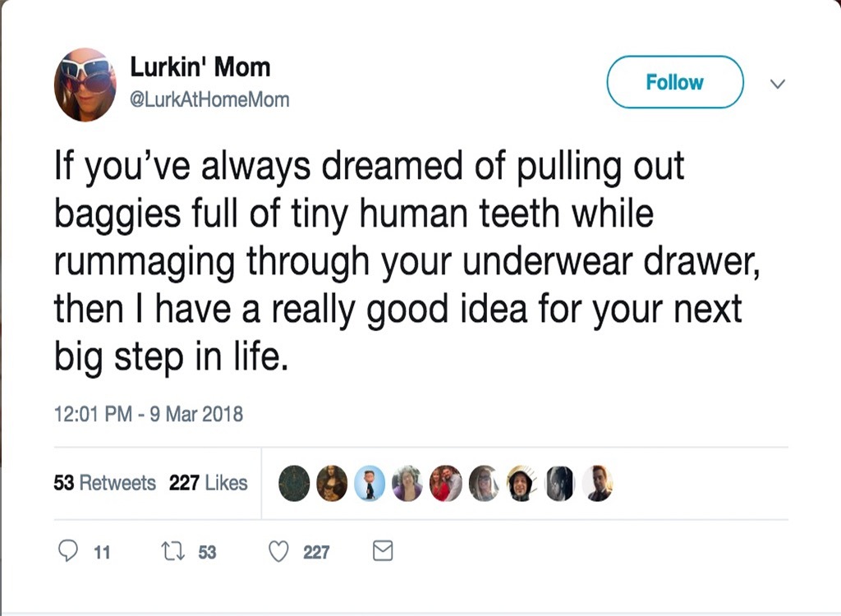Click the Mona Lisa liker avatar
This screenshot has width=841, height=616.
coord(330,484)
